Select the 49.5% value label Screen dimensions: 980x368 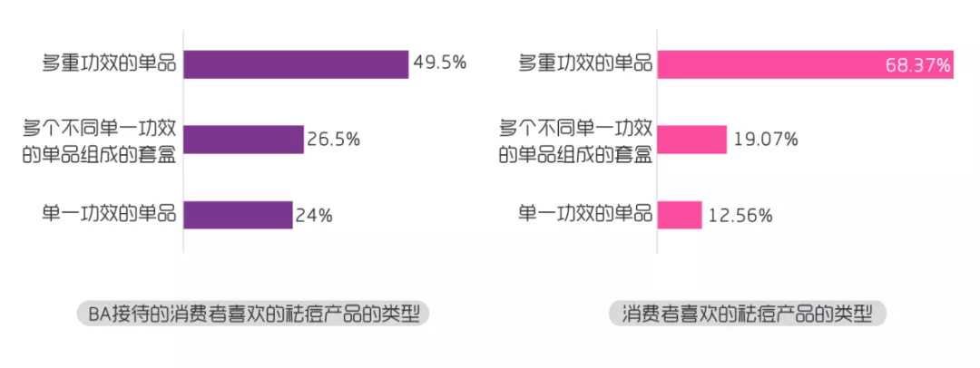coord(439,63)
